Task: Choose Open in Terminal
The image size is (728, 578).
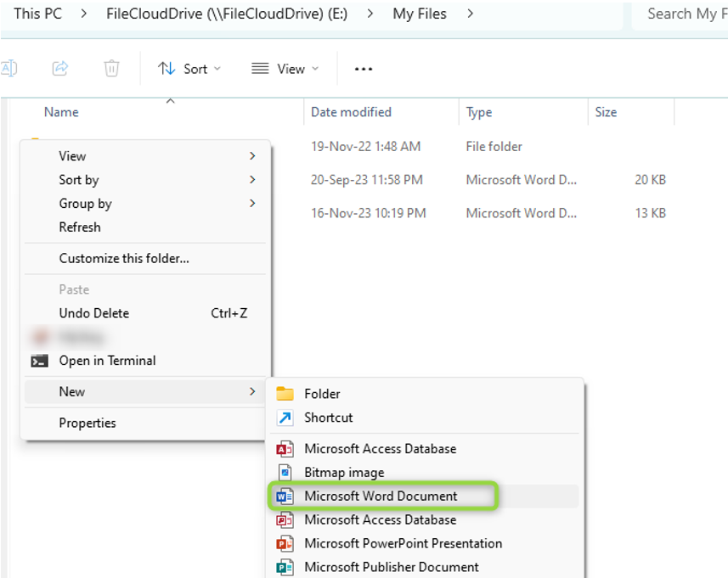Action: (145, 361)
